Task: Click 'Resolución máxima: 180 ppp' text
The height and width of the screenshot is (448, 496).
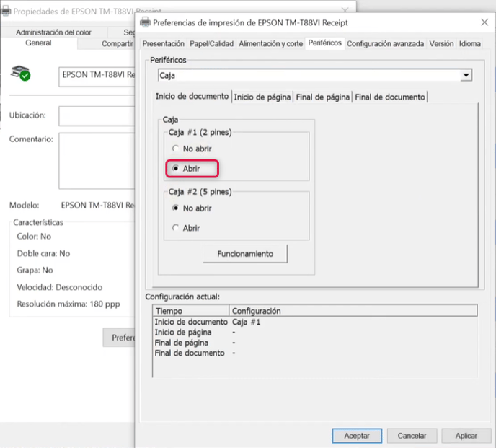Action: 68,304
